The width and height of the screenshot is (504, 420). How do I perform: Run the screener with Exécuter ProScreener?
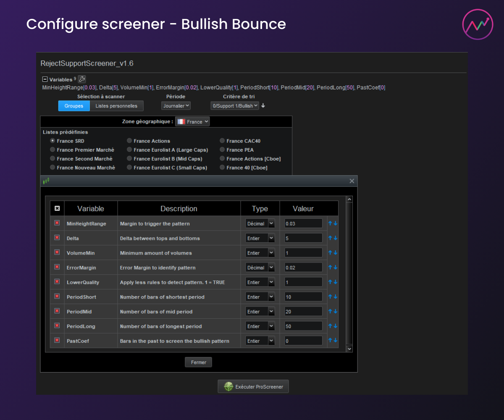coord(253,387)
